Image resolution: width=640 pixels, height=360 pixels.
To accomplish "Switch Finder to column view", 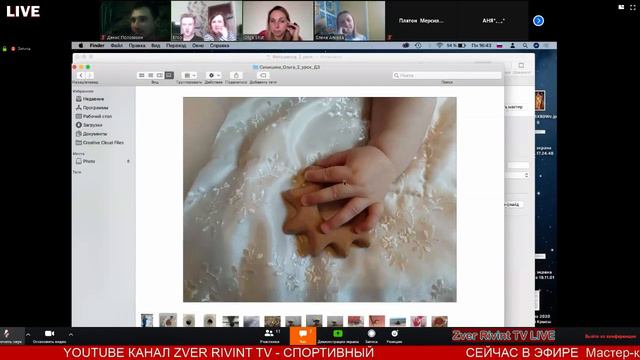I will click(x=160, y=76).
